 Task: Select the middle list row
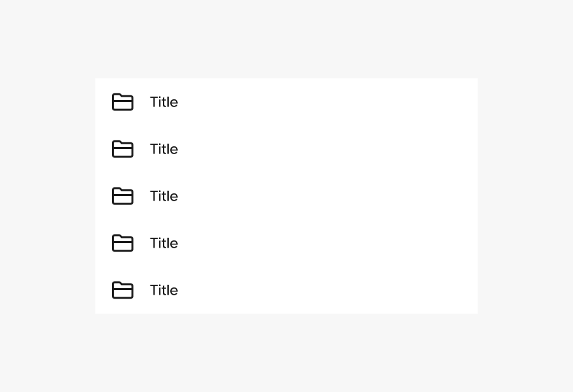coord(286,196)
